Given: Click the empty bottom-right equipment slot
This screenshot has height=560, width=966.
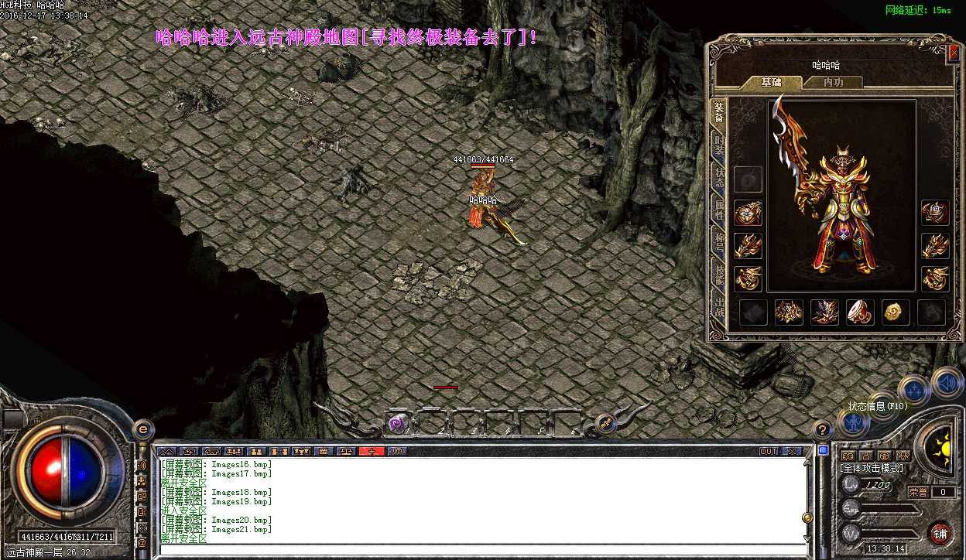Looking at the screenshot, I should pyautogui.click(x=931, y=312).
